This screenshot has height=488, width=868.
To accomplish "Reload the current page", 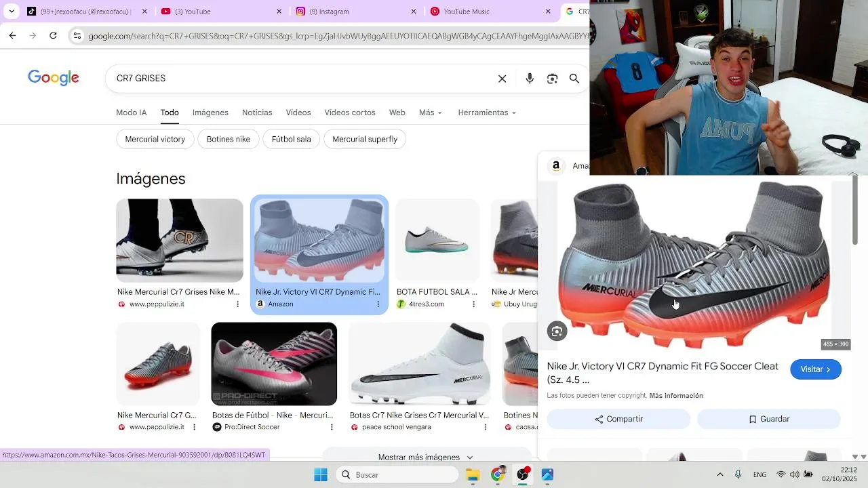I will pyautogui.click(x=53, y=36).
